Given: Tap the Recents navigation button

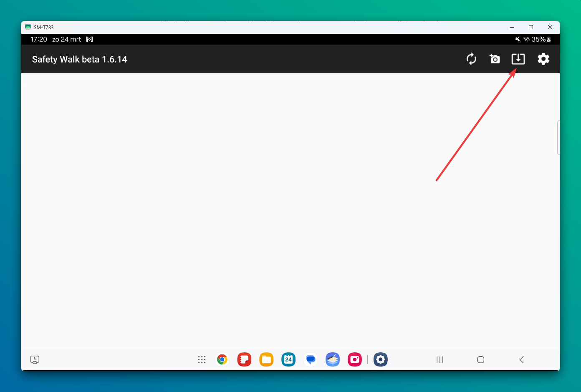Looking at the screenshot, I should (x=440, y=359).
